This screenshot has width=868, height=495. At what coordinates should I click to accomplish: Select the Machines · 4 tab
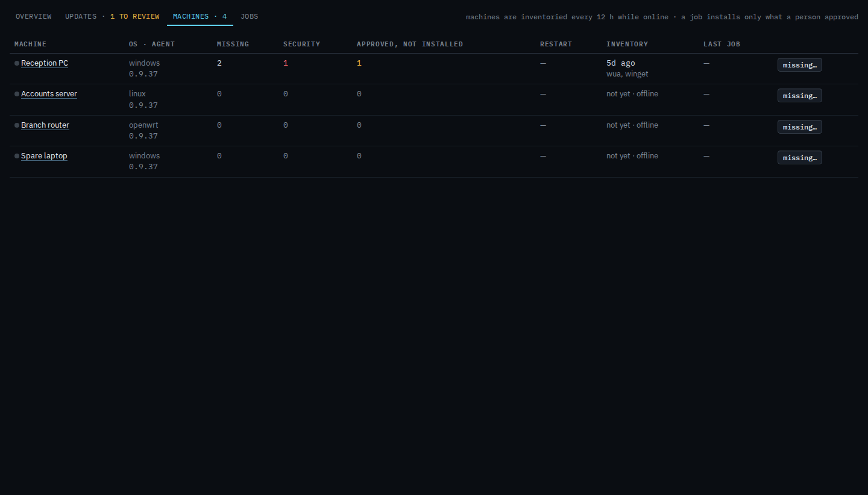click(x=200, y=16)
